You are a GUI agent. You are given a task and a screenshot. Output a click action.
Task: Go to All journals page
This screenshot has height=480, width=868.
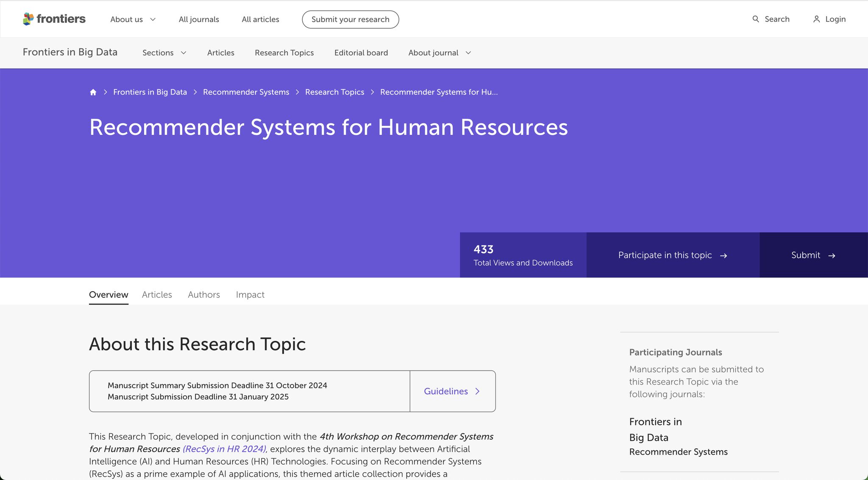click(x=199, y=20)
